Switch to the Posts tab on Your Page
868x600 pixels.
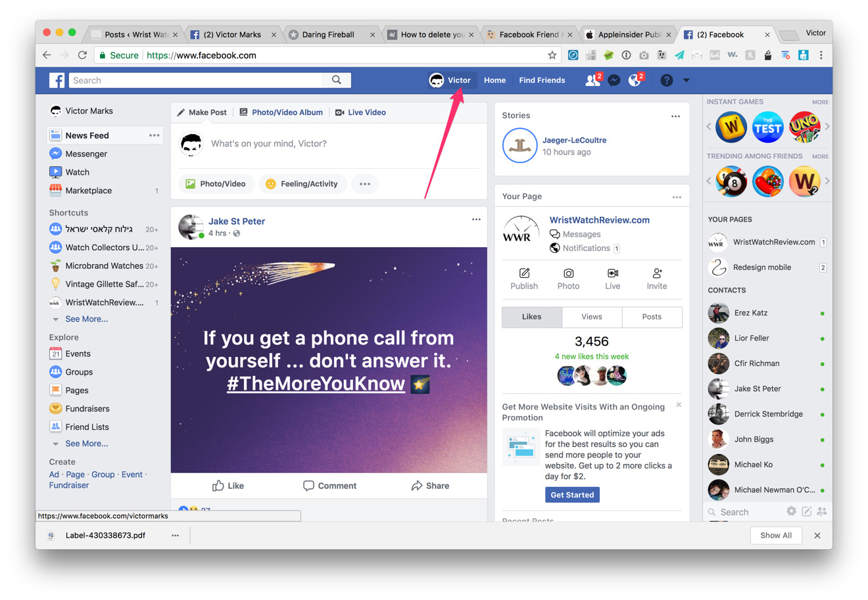(652, 317)
